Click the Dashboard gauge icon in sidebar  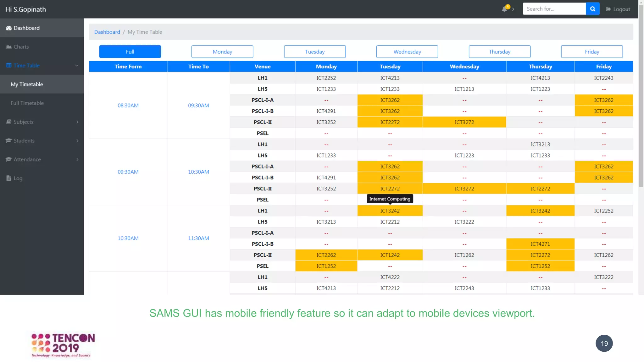pyautogui.click(x=8, y=28)
